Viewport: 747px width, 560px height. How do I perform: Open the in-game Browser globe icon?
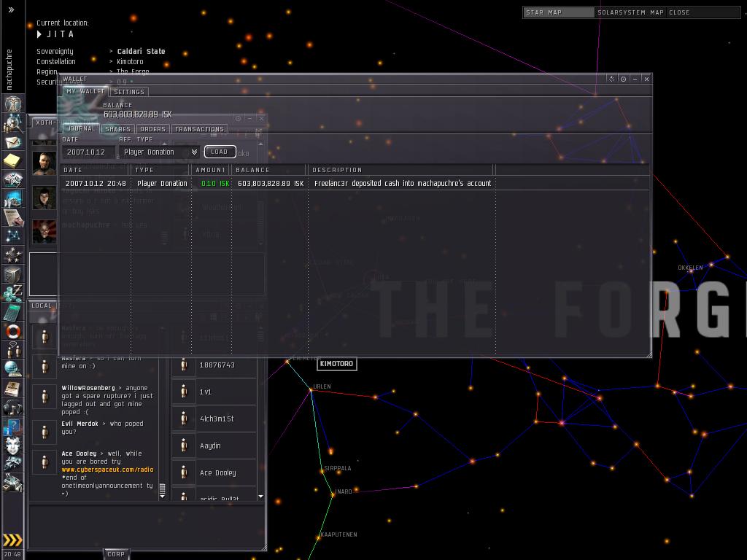(x=13, y=368)
